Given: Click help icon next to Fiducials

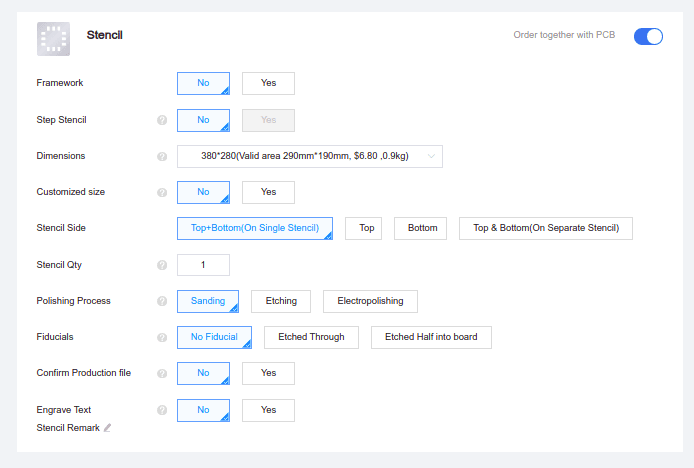Looking at the screenshot, I should click(x=162, y=337).
